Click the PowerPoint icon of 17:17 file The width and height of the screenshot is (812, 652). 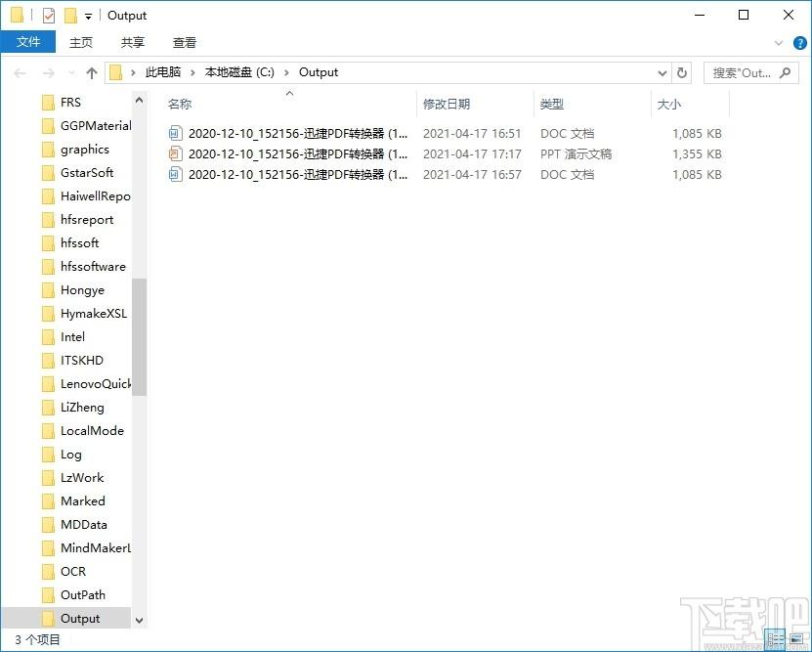tap(175, 153)
